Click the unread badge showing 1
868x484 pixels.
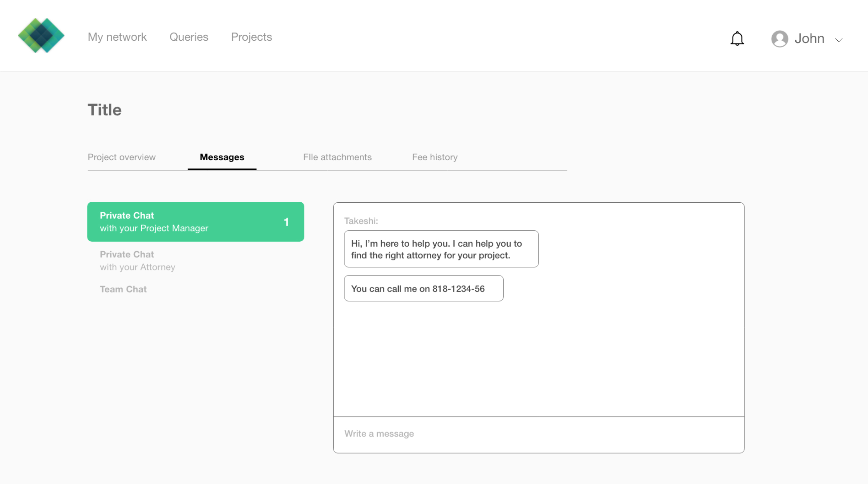pyautogui.click(x=286, y=222)
